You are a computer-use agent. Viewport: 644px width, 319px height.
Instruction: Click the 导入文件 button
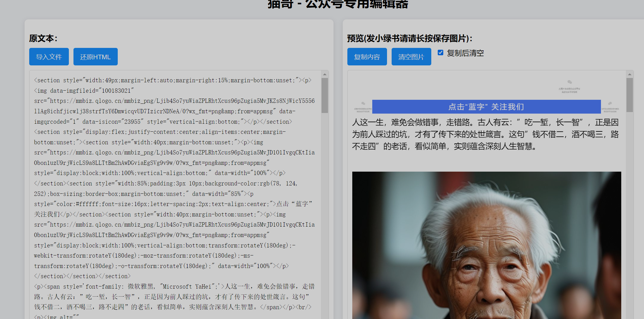point(49,57)
